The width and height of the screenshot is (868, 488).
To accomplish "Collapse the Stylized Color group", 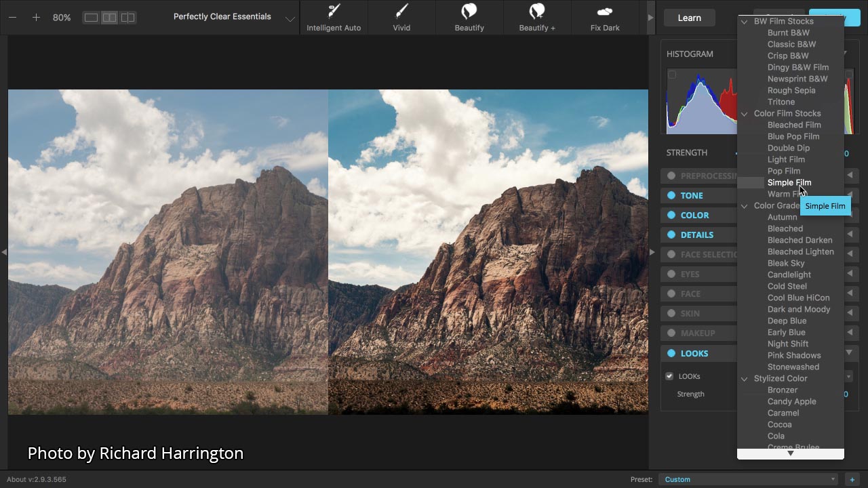I will [x=744, y=379].
